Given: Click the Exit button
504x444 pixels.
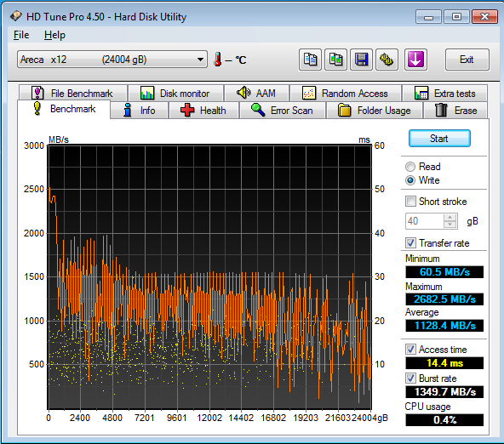Looking at the screenshot, I should 467,60.
